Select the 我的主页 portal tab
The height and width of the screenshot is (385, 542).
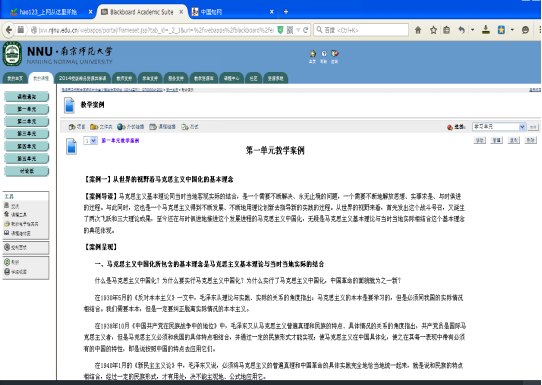tap(15, 78)
